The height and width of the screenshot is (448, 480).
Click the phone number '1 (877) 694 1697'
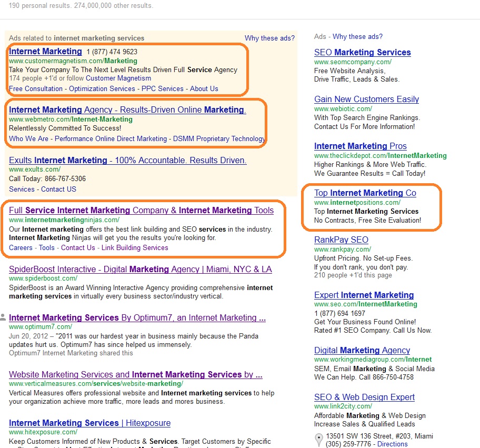[339, 314]
